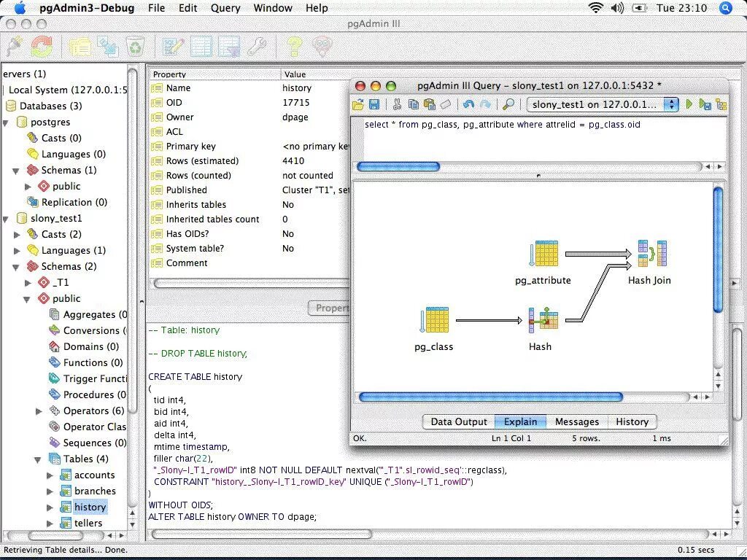Click the explain query icon in toolbar

pos(721,104)
